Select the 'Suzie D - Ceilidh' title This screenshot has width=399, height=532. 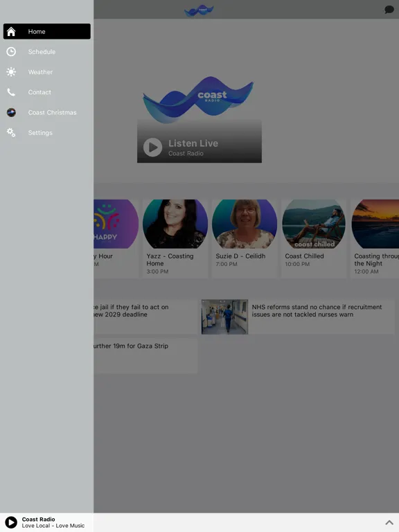click(240, 256)
